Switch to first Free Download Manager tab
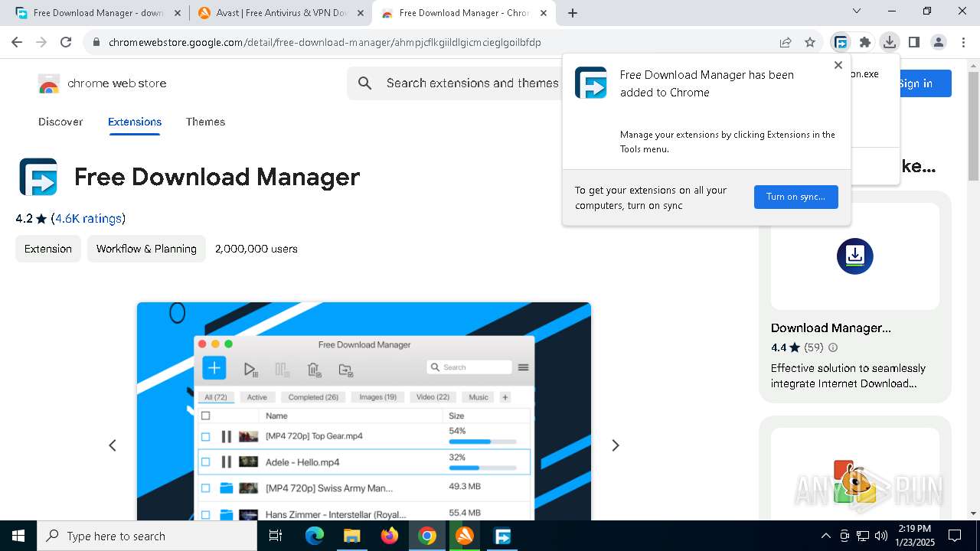Viewport: 980px width, 551px height. coord(98,13)
